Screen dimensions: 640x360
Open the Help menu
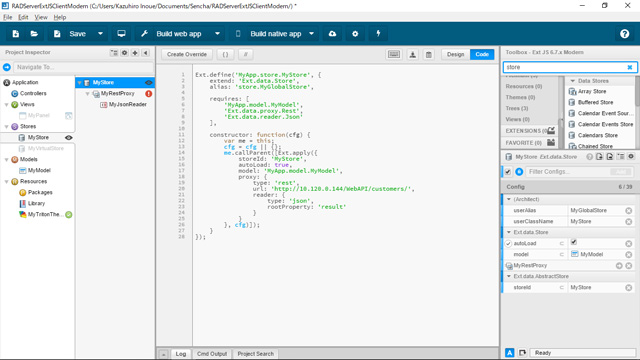click(x=60, y=17)
